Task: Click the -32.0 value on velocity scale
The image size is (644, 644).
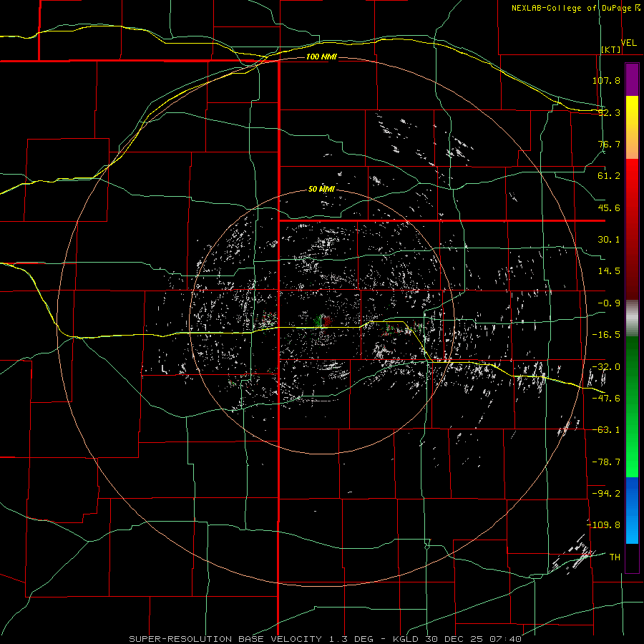Action: (x=606, y=367)
